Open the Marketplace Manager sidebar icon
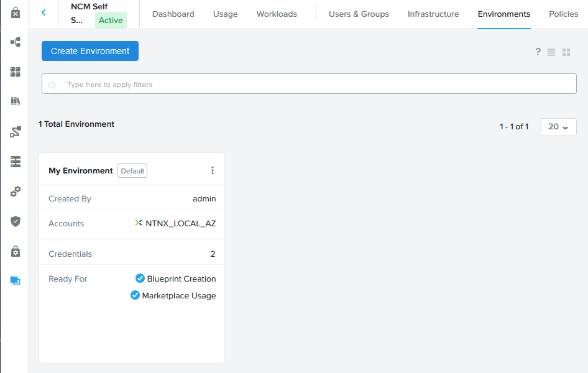Image resolution: width=588 pixels, height=373 pixels. click(15, 251)
